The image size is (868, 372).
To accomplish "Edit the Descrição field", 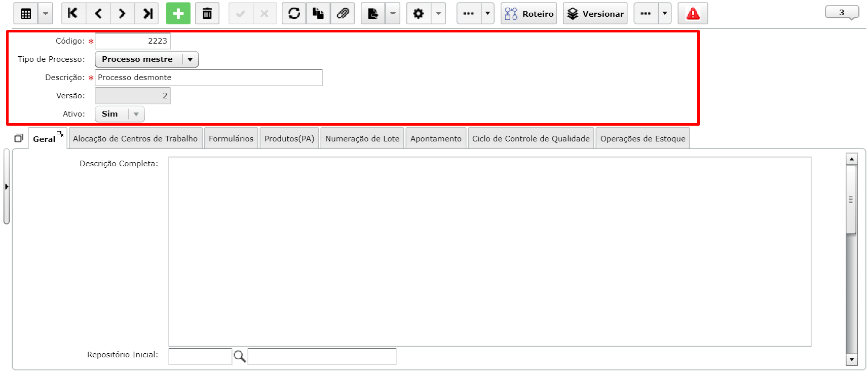I will (209, 78).
